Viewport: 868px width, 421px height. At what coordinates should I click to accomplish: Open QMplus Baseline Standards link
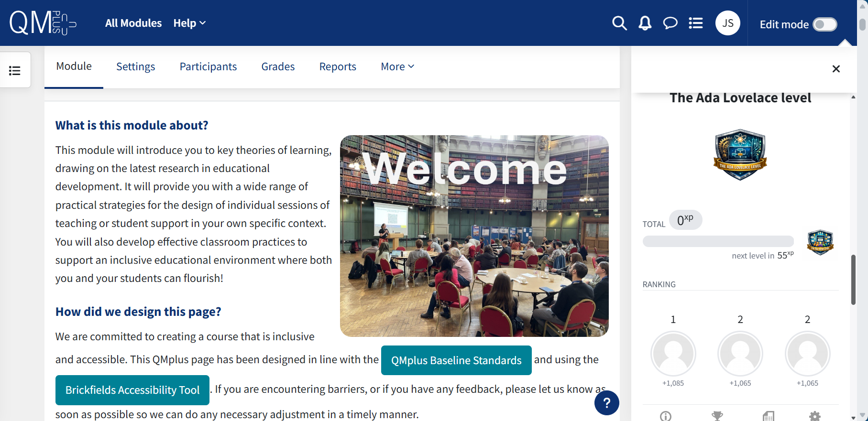(456, 360)
